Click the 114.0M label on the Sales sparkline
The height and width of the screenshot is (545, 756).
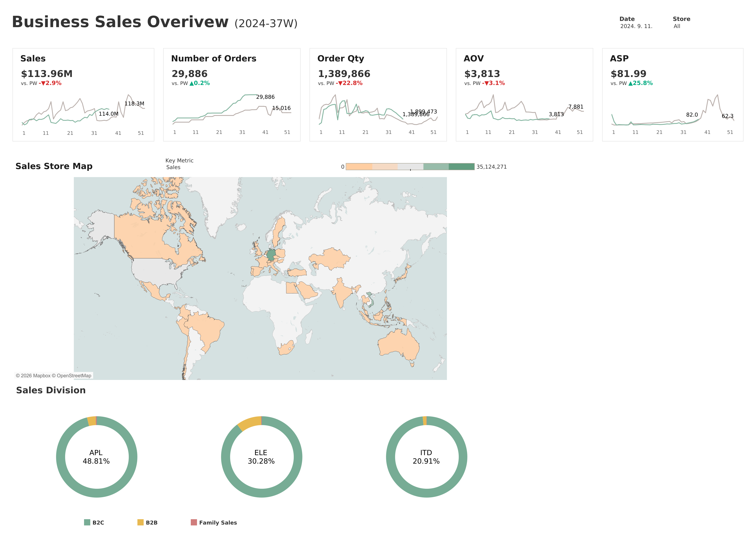pyautogui.click(x=109, y=114)
